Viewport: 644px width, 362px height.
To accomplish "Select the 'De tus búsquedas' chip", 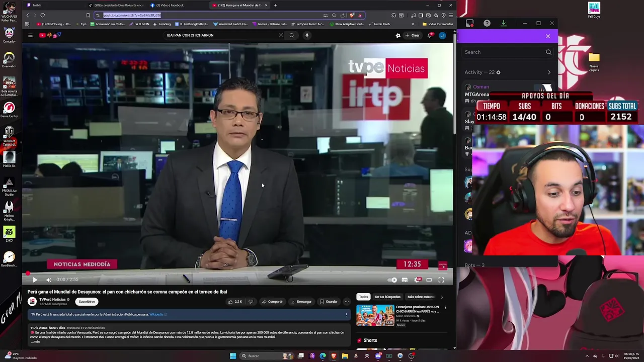I will [388, 297].
